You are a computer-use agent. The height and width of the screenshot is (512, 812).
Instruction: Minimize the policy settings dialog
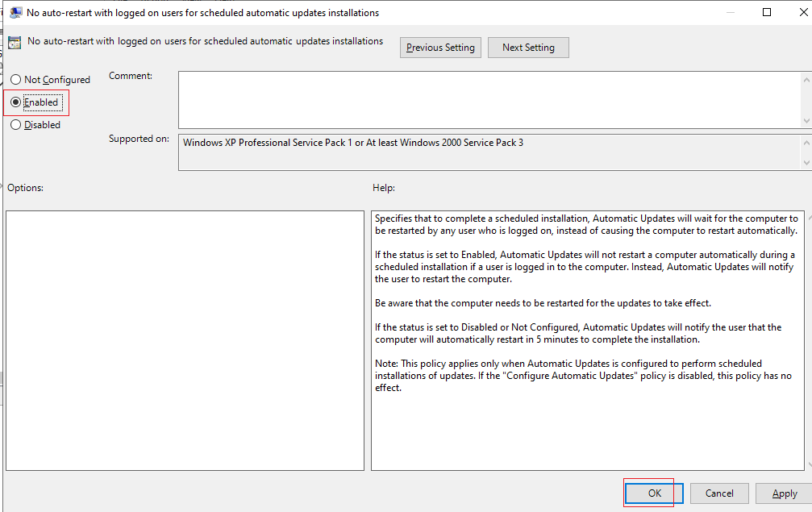point(731,12)
